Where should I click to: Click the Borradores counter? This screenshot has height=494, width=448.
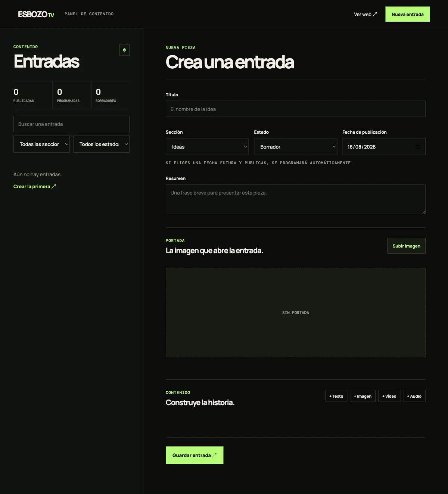pos(111,95)
